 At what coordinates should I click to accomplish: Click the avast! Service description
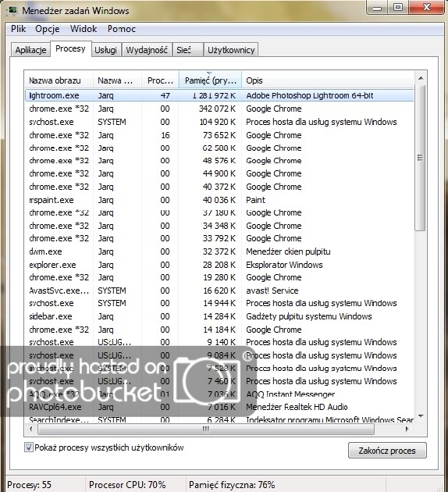272,291
